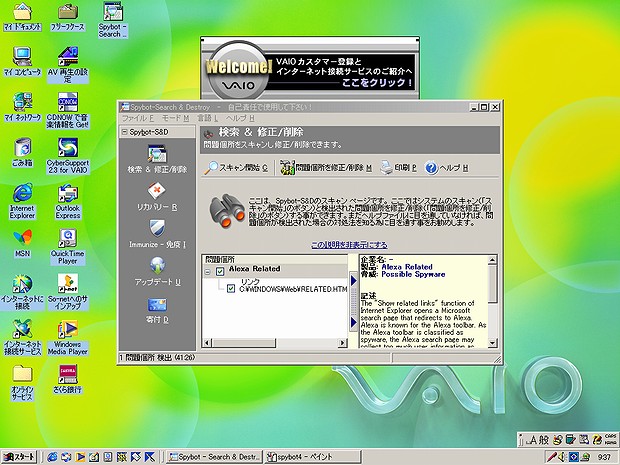
Task: Select the CDNOW desktop icon
Action: click(68, 110)
